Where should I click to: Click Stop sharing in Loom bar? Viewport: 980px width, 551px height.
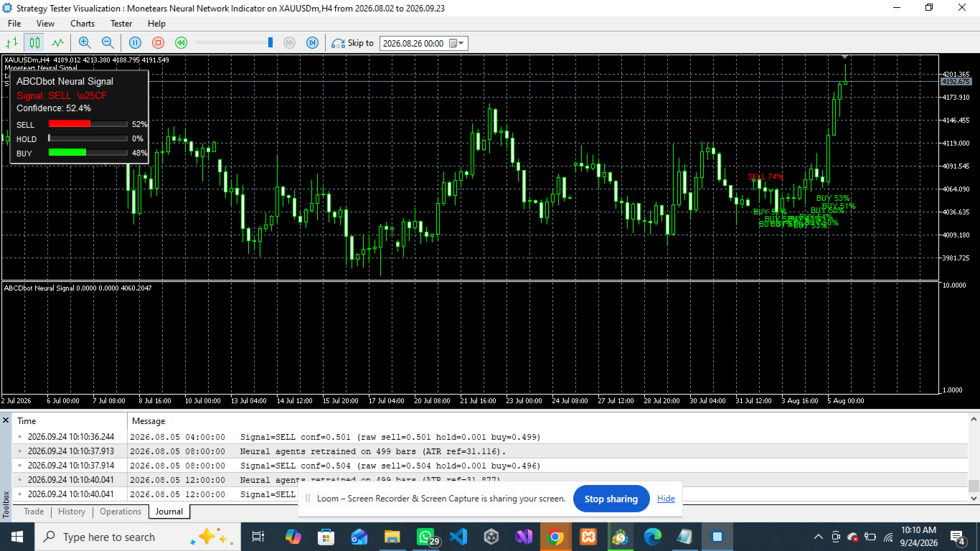(x=611, y=499)
